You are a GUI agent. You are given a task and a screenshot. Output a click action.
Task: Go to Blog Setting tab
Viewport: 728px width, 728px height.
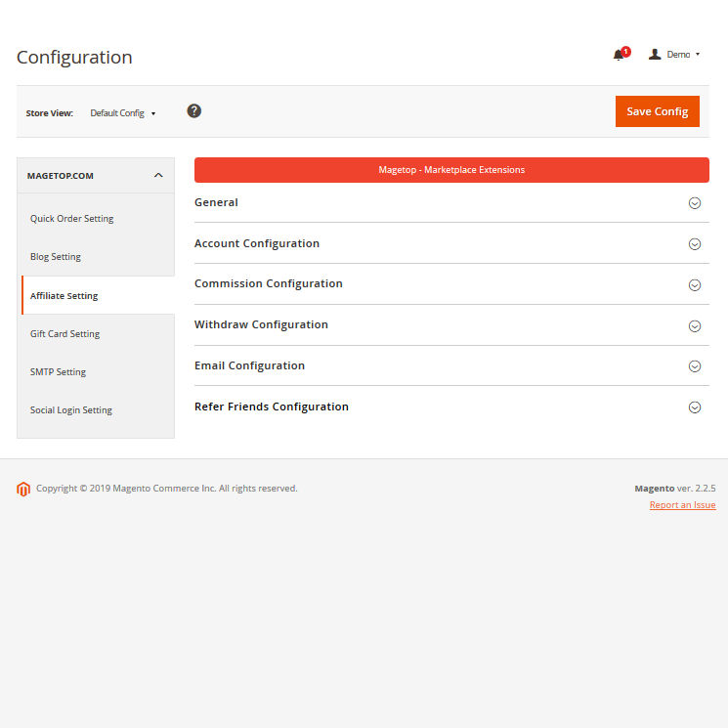pos(56,257)
